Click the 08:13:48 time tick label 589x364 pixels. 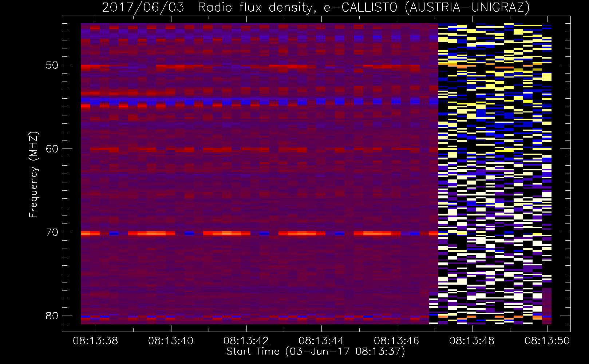pos(472,341)
